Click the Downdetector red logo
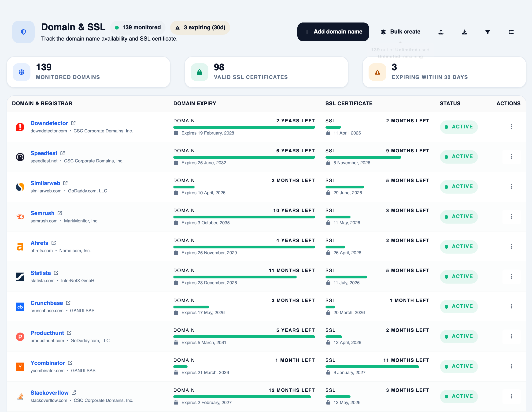Viewport: 532px width, 412px height. (x=20, y=127)
